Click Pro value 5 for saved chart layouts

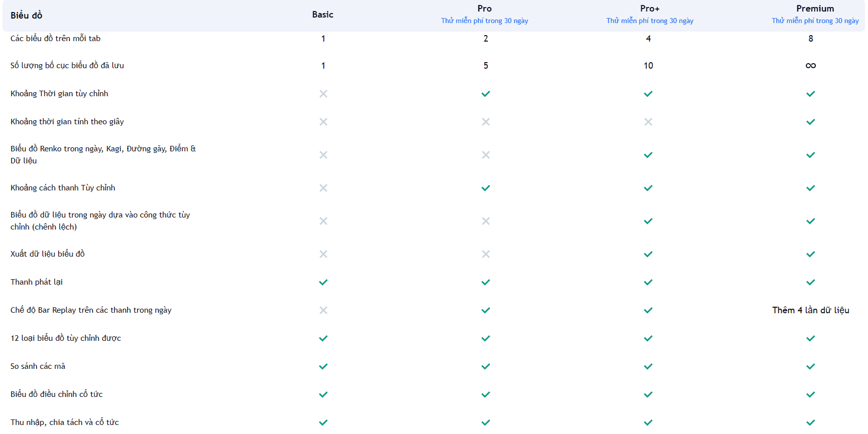click(x=486, y=66)
